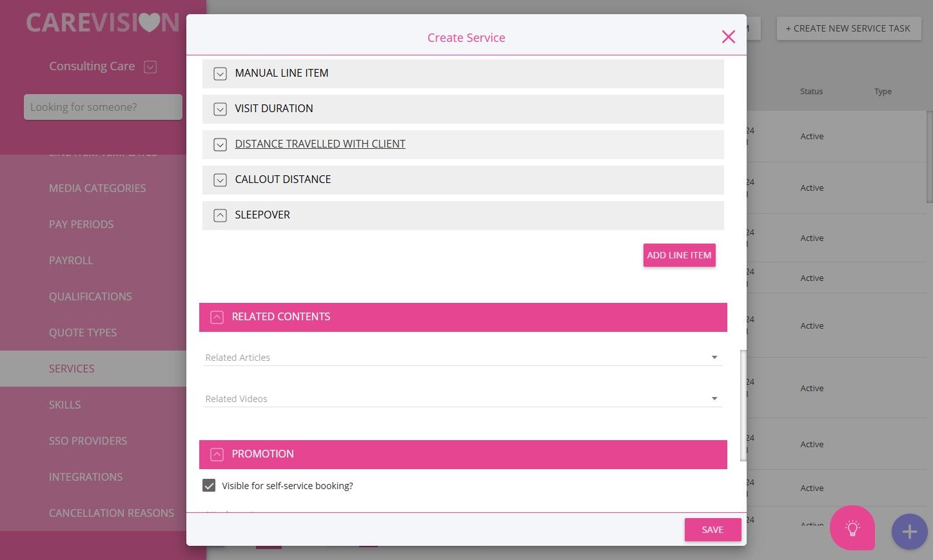Collapse the Related Contents section icon
This screenshot has height=560, width=933.
click(217, 317)
